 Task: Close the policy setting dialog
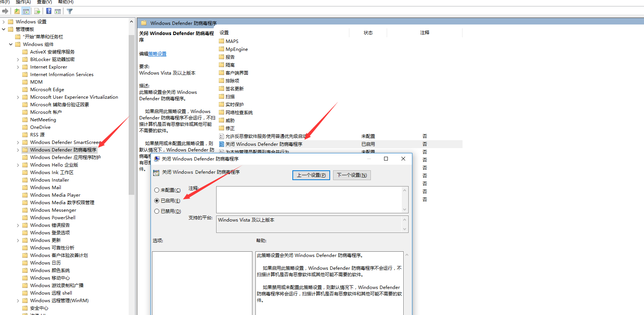(x=403, y=159)
